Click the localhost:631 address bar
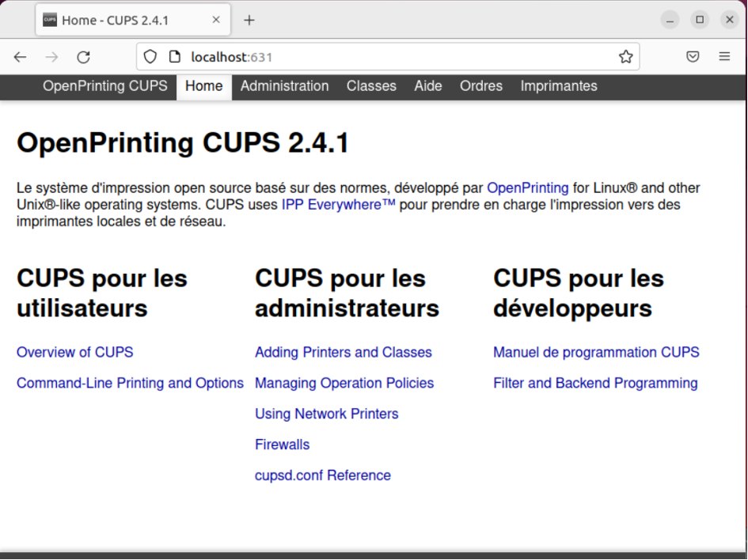This screenshot has height=560, width=748. click(x=396, y=57)
